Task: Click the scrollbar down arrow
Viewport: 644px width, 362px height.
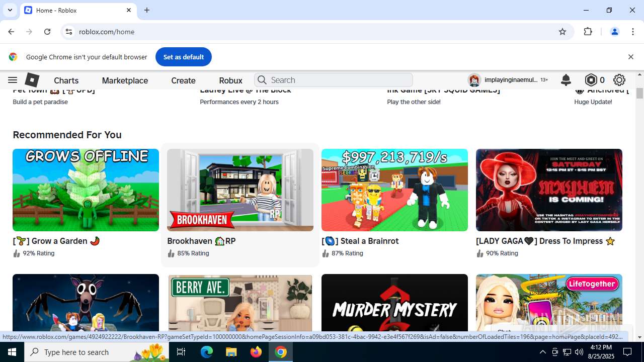Action: coord(639,337)
